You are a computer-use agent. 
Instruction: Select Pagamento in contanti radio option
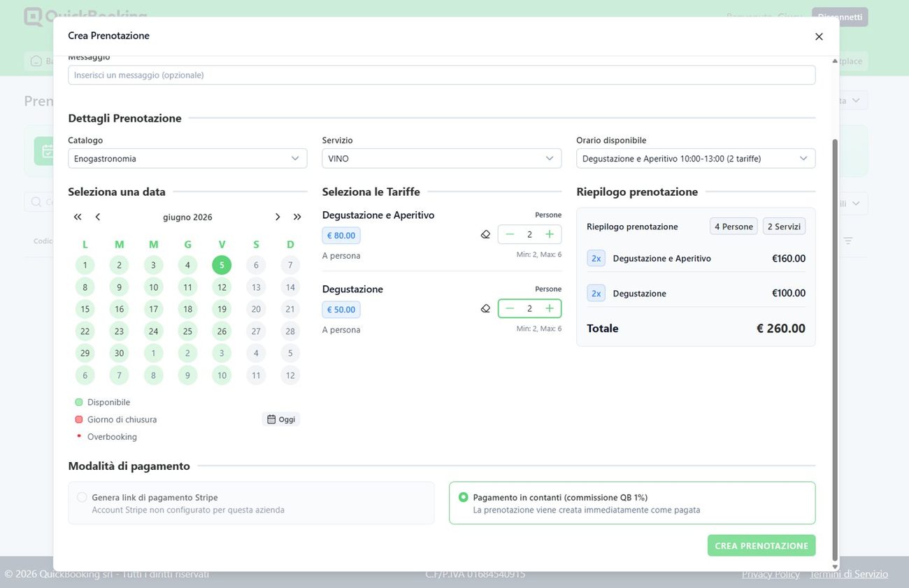tap(463, 497)
